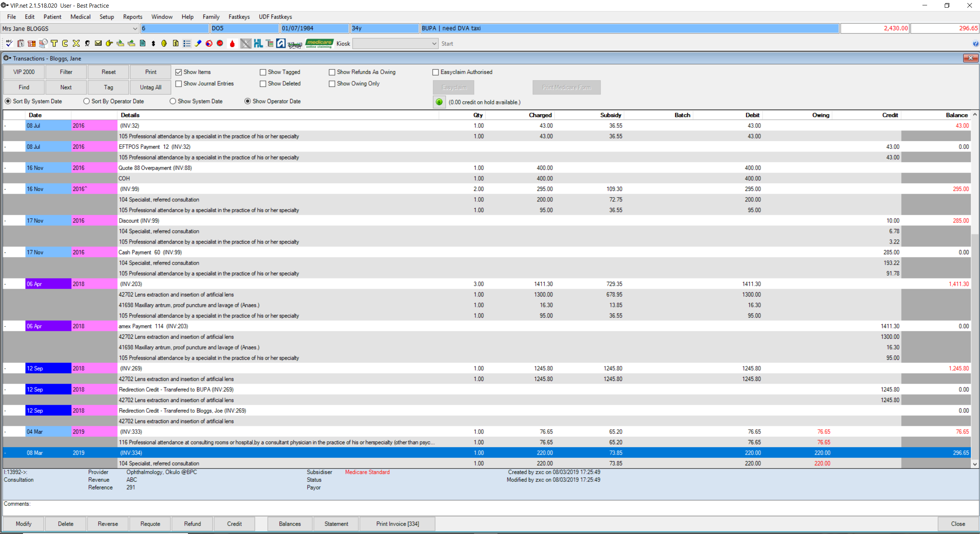This screenshot has height=534, width=980.
Task: Click the yellow pointing hand icon
Action: pyautogui.click(x=109, y=43)
